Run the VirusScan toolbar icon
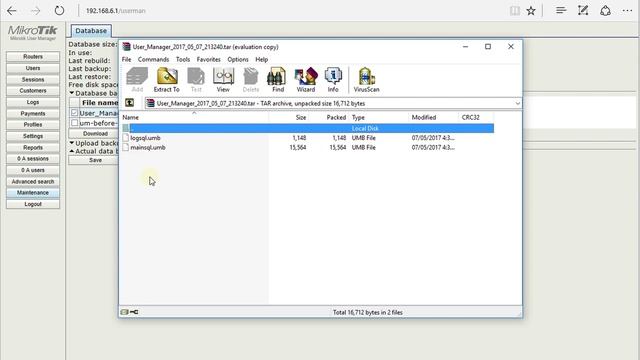Viewport: 640px width, 360px height. pyautogui.click(x=366, y=80)
